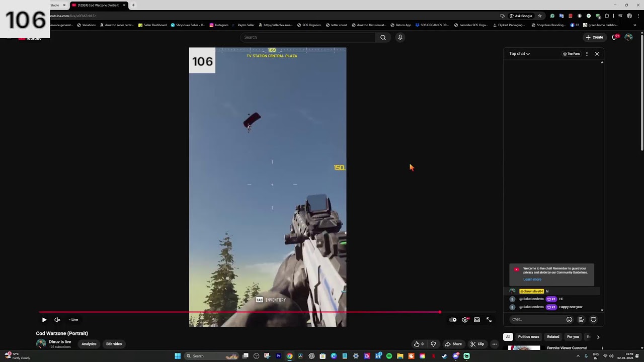Toggle the autoplay switch in player
The width and height of the screenshot is (644, 362).
click(453, 320)
